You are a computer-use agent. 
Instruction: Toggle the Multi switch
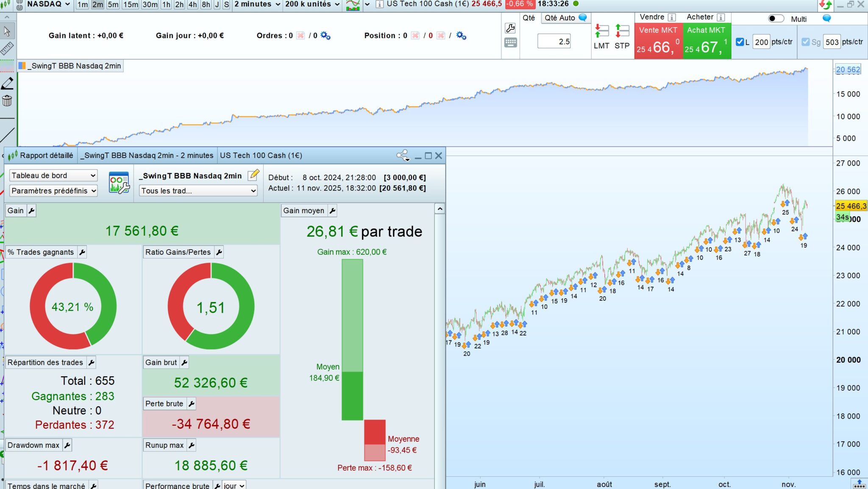776,19
